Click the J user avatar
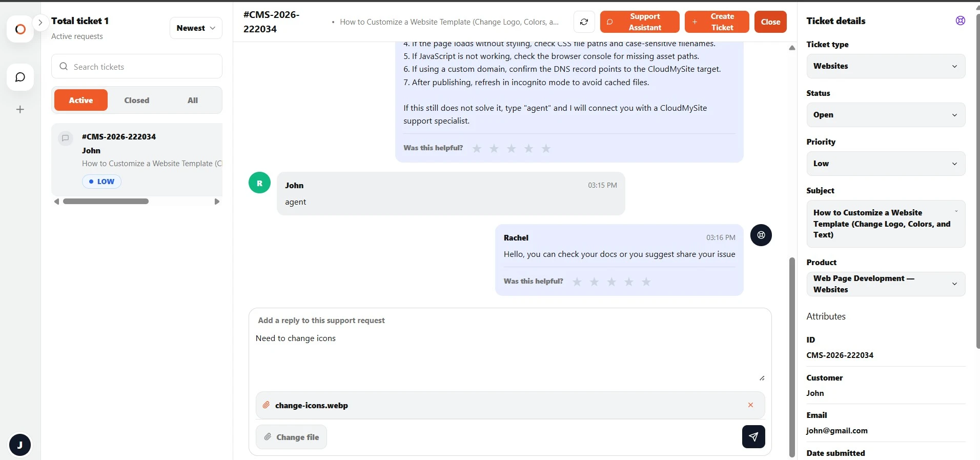 point(20,445)
